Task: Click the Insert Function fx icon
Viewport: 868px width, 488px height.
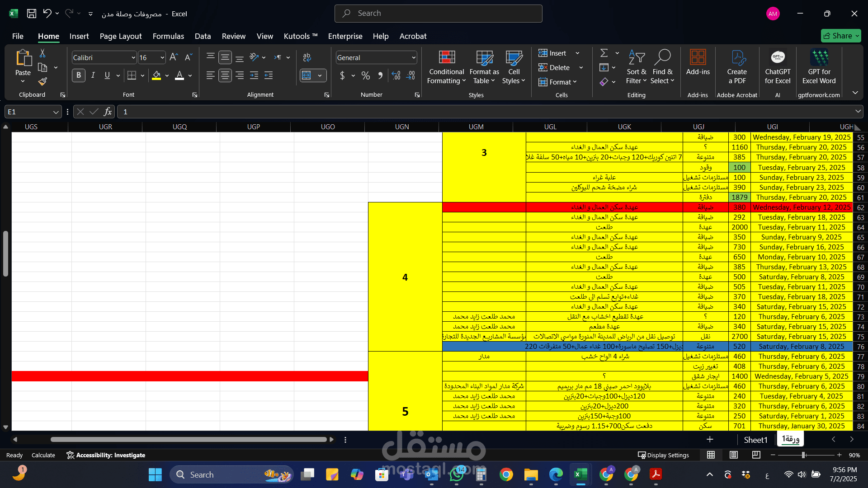Action: (108, 112)
